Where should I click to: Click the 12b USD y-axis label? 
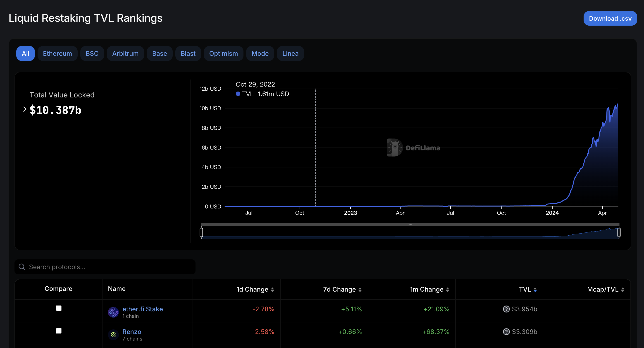coord(210,89)
